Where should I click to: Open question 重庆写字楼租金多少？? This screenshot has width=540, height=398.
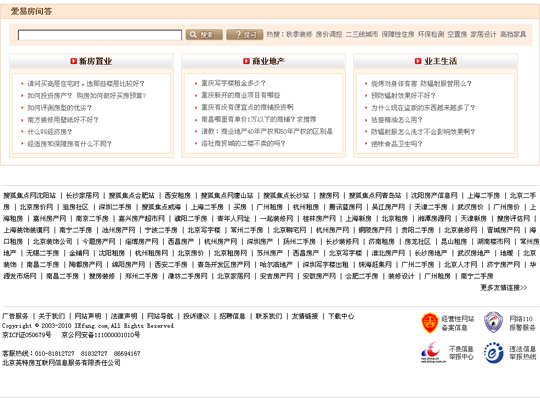233,83
